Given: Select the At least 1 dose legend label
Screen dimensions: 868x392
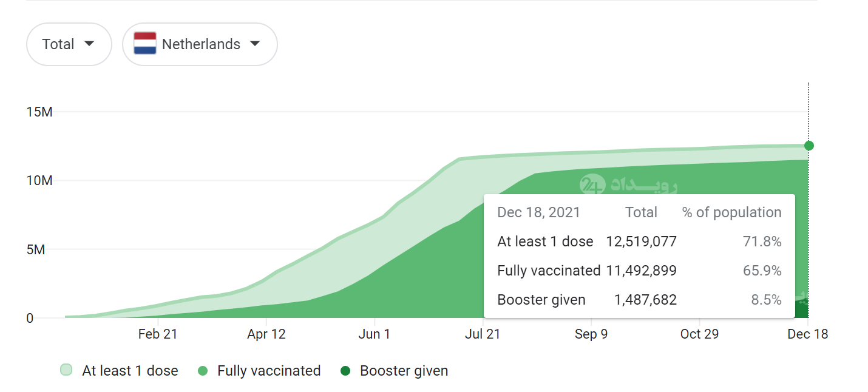Looking at the screenshot, I should 130,371.
